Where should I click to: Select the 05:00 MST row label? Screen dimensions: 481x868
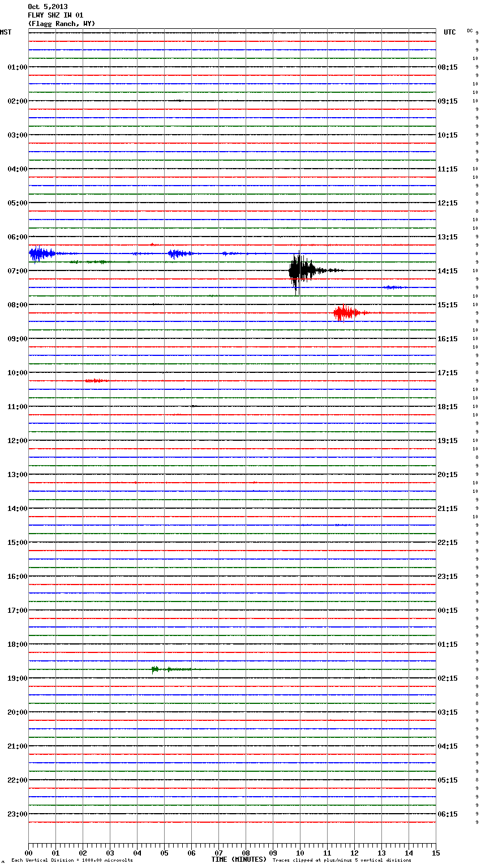pos(17,203)
